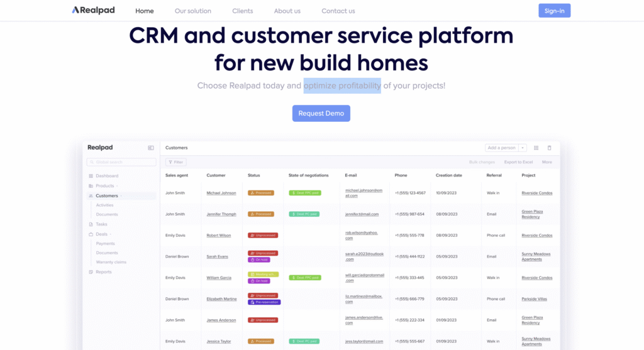644x350 pixels.
Task: Click the trash delete icon
Action: coord(549,148)
